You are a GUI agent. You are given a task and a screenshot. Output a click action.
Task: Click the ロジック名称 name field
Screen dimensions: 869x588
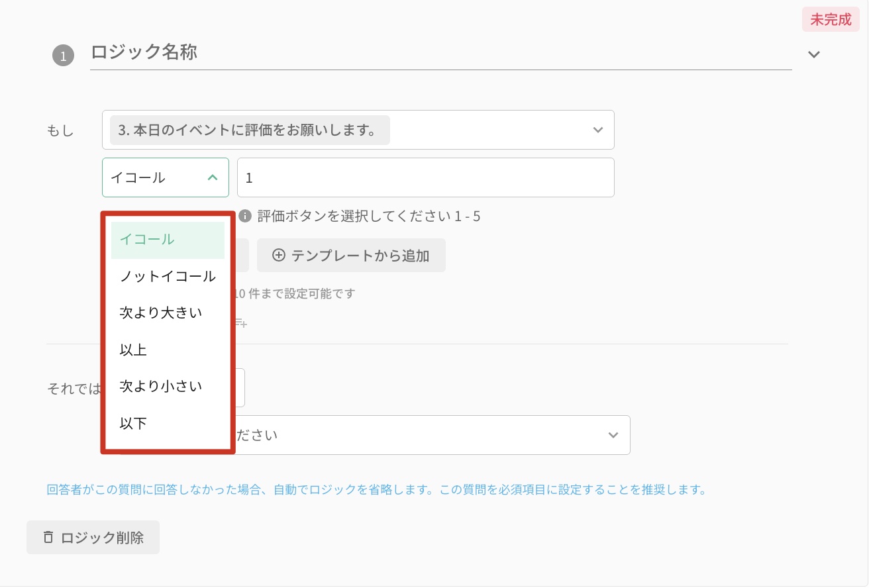pyautogui.click(x=440, y=53)
